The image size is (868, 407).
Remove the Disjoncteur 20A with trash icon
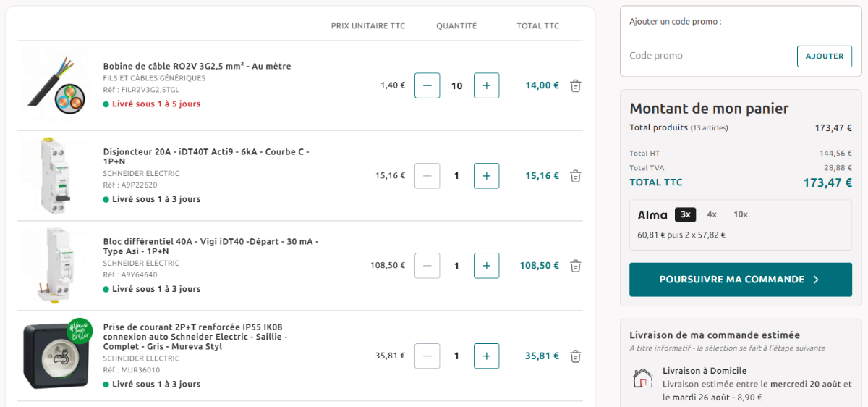point(576,176)
